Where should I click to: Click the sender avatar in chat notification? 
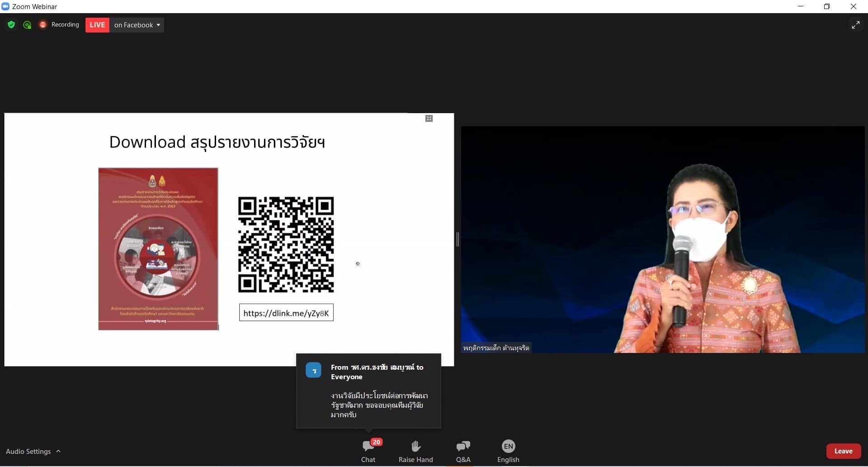314,370
